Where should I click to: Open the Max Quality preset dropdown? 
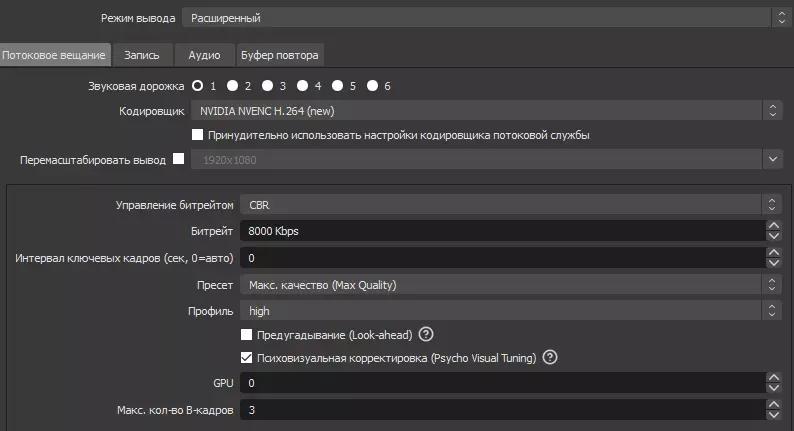click(x=510, y=285)
